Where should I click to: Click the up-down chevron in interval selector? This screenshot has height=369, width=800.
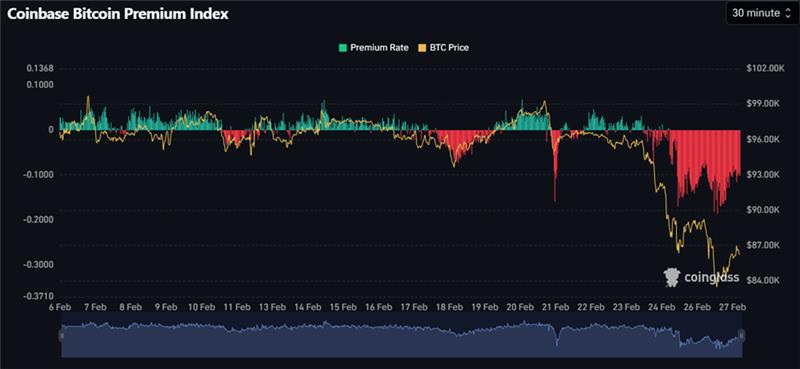(787, 13)
